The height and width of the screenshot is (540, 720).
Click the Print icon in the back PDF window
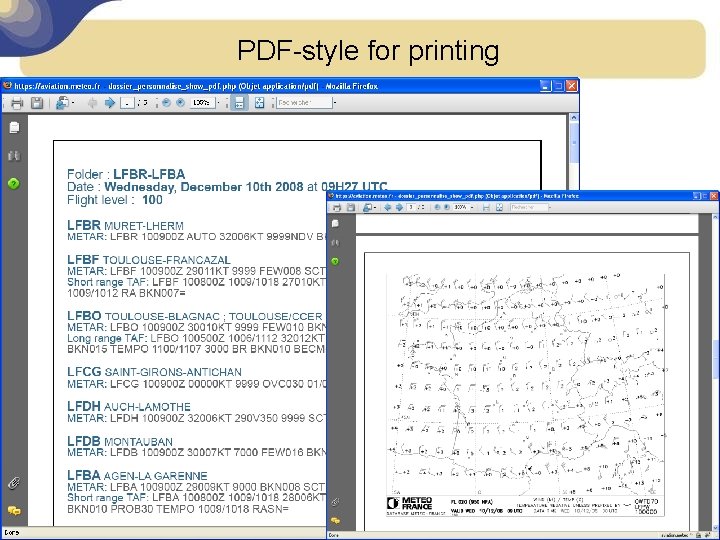point(17,103)
